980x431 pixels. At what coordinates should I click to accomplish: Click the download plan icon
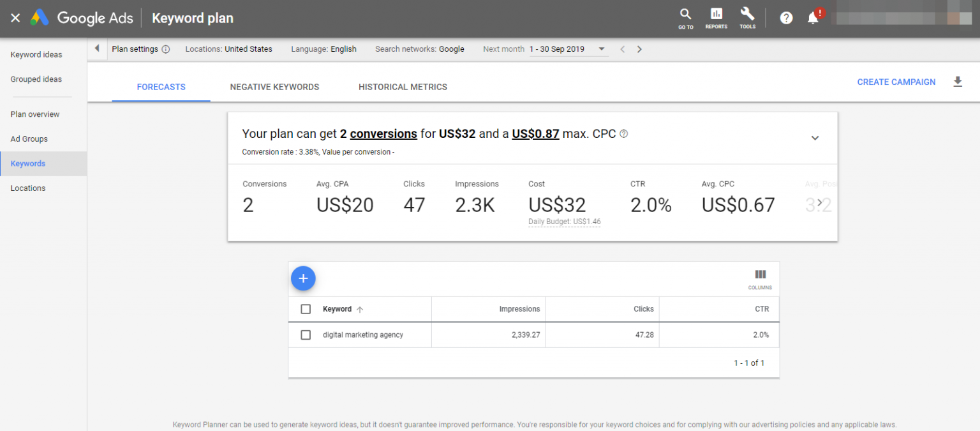coord(958,82)
